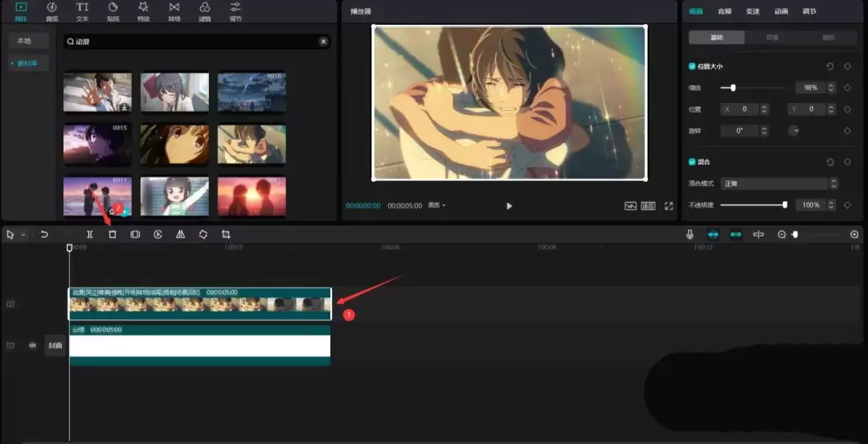
Task: Click the rotate clip icon
Action: pos(203,234)
